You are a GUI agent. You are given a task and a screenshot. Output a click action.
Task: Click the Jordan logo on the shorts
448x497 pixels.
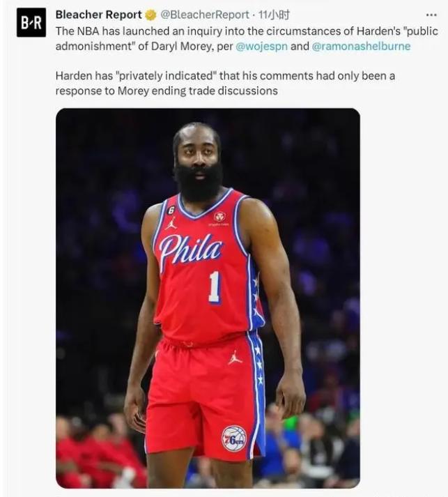click(x=235, y=358)
